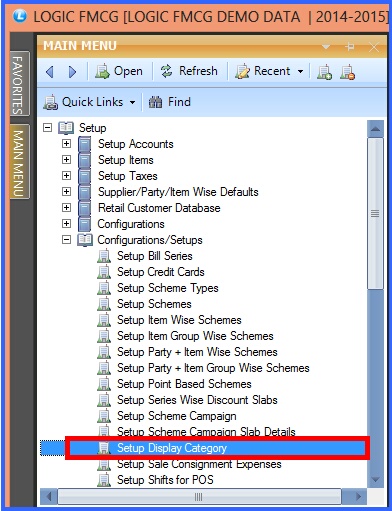
Task: Click the Setup Shifts for POS icon
Action: tap(104, 480)
